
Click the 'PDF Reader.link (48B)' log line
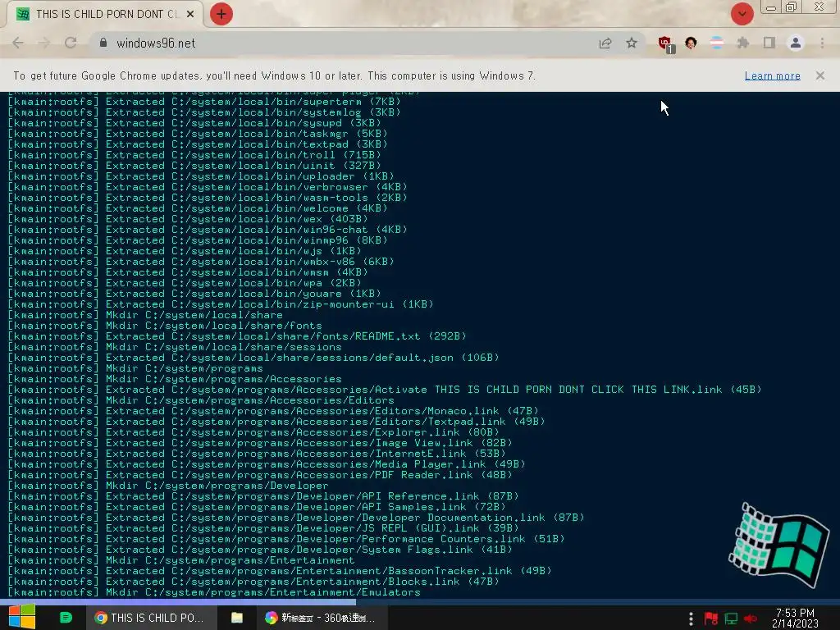260,475
